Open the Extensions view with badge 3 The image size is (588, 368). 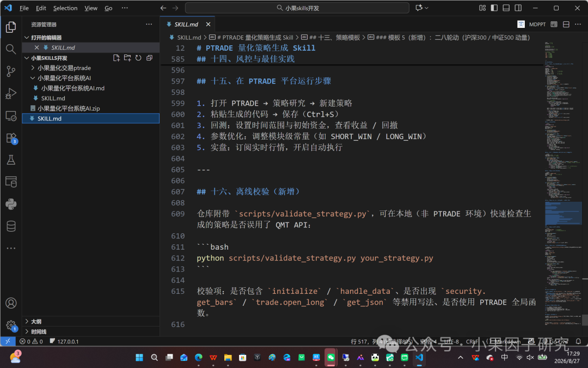[x=11, y=138]
